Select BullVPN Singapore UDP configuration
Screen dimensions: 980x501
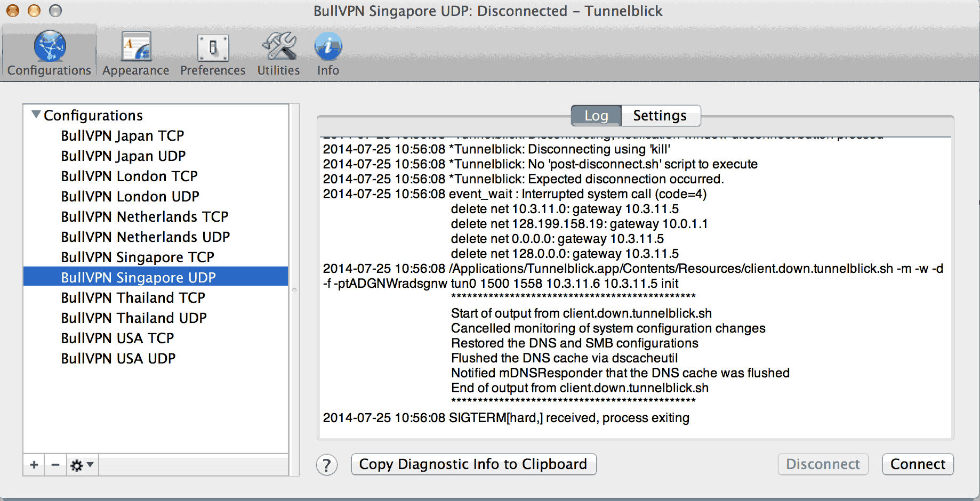(156, 277)
